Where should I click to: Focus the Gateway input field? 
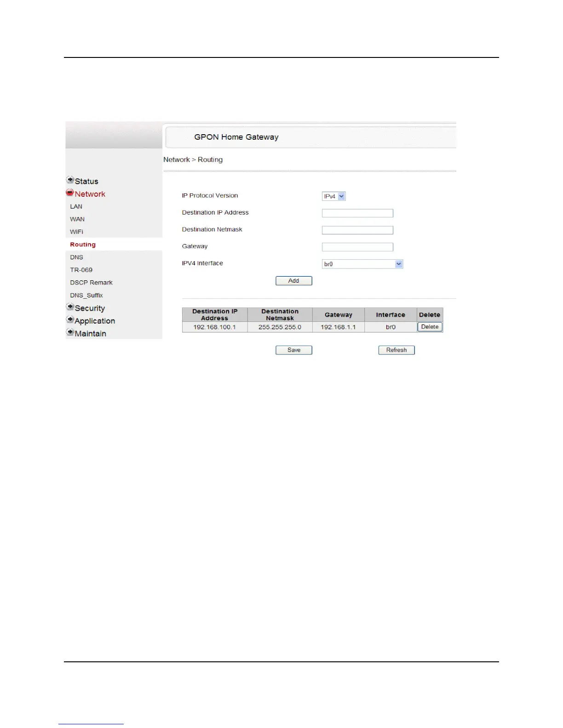(x=357, y=247)
